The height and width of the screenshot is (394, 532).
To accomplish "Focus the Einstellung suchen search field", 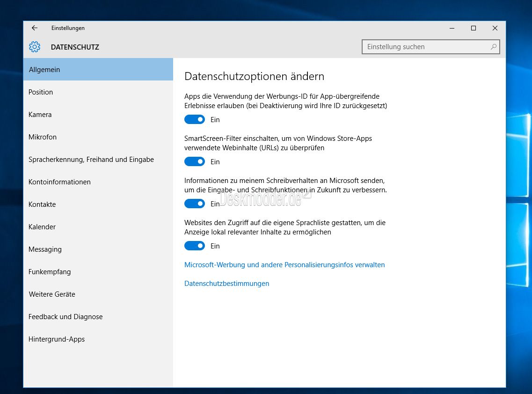I will (x=430, y=47).
